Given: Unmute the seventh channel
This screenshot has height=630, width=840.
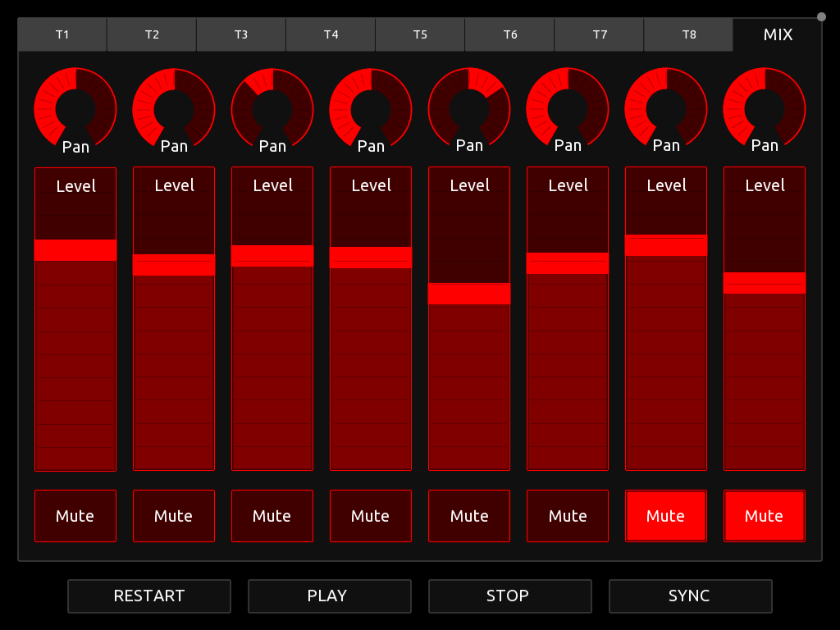Looking at the screenshot, I should (666, 516).
